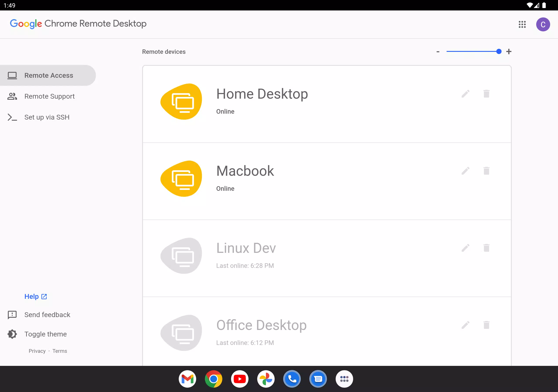The image size is (558, 392).
Task: Click the Home Desktop device icon
Action: (x=181, y=101)
